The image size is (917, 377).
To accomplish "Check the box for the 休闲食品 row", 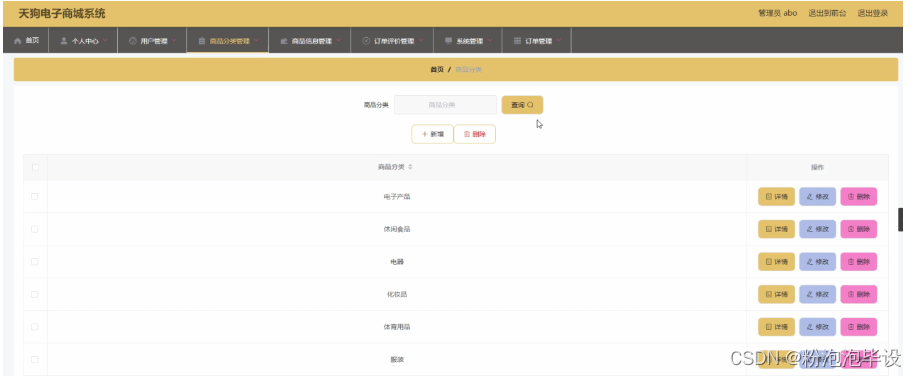I will point(35,229).
